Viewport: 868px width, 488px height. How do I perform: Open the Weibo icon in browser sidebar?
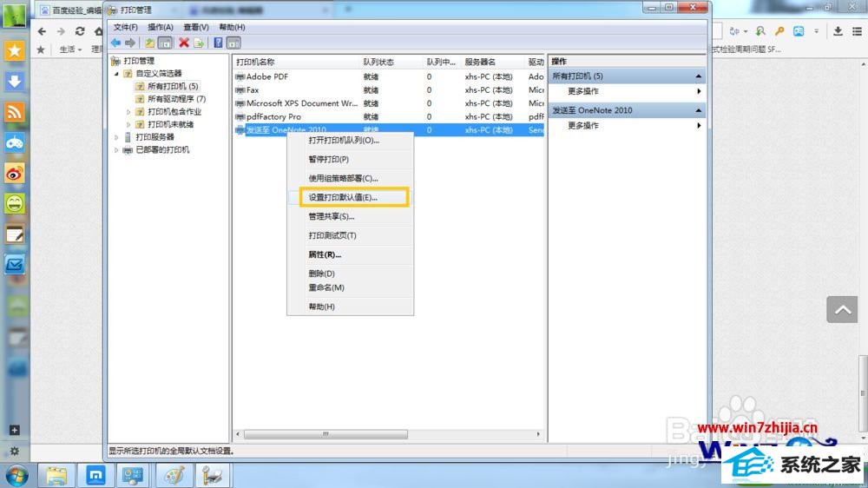tap(15, 174)
